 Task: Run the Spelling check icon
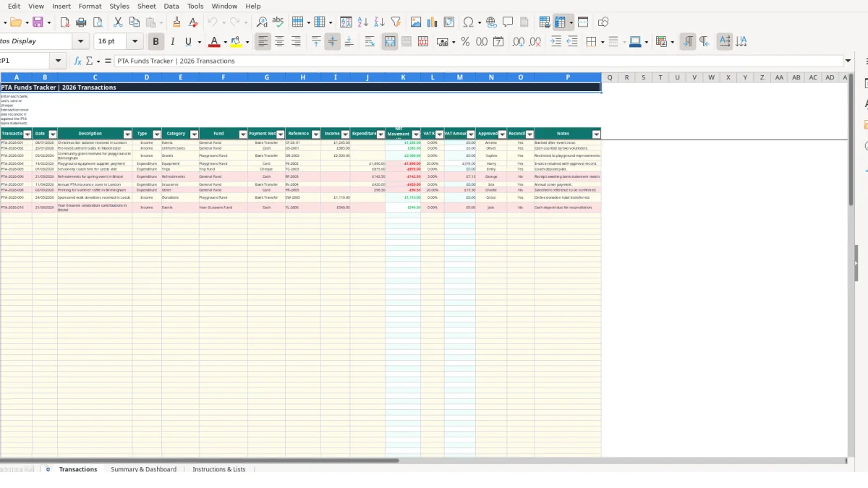click(x=278, y=22)
